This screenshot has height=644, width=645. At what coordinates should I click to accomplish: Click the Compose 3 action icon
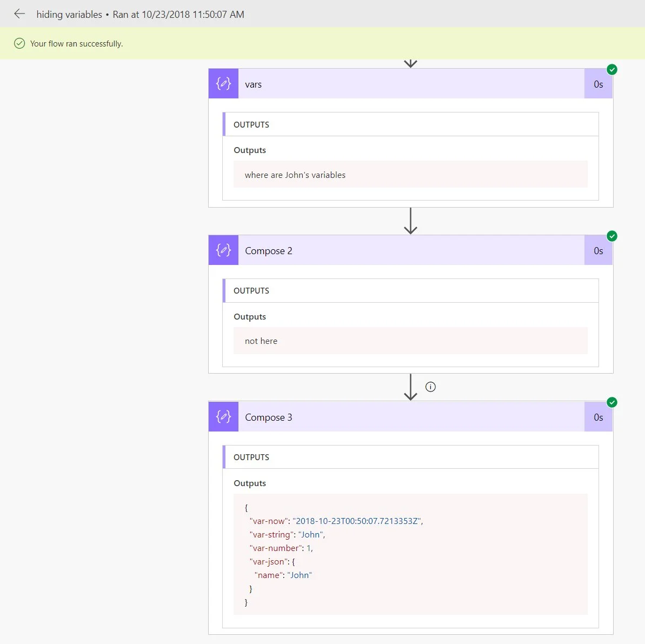(x=223, y=417)
